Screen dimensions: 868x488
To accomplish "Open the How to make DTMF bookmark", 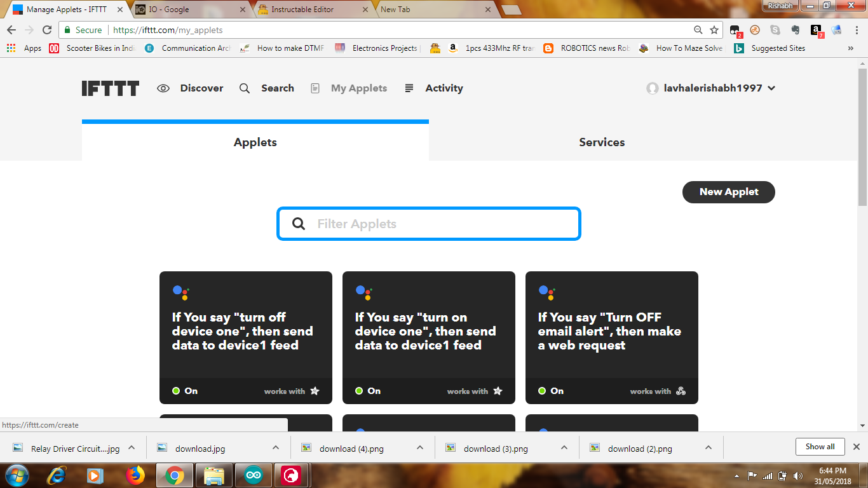I will coord(283,48).
